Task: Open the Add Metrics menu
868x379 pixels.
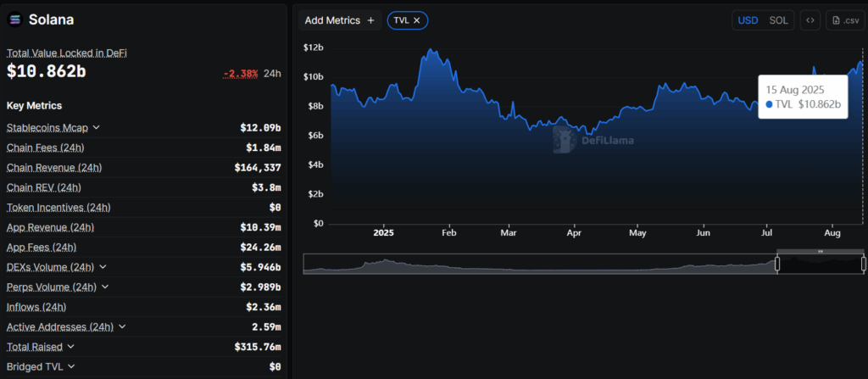Action: (x=340, y=20)
